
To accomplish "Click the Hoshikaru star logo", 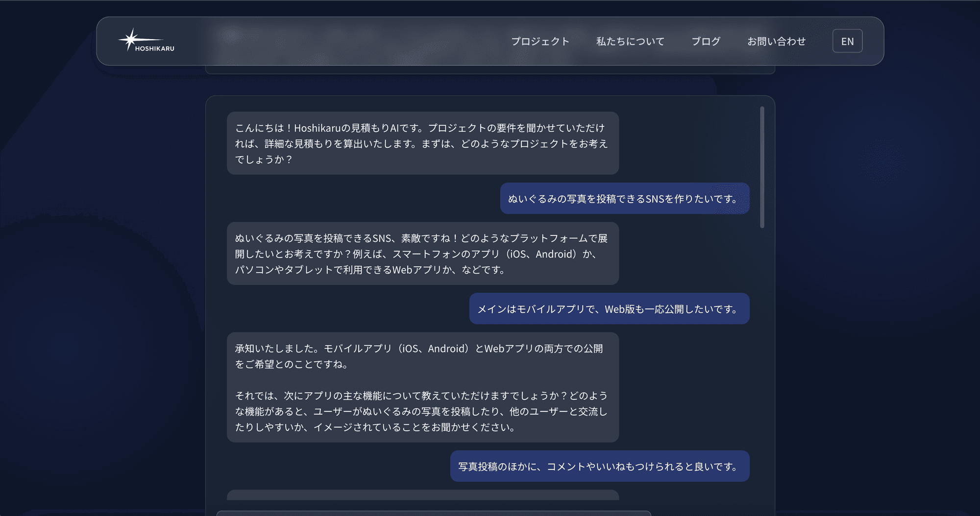I will [x=146, y=41].
